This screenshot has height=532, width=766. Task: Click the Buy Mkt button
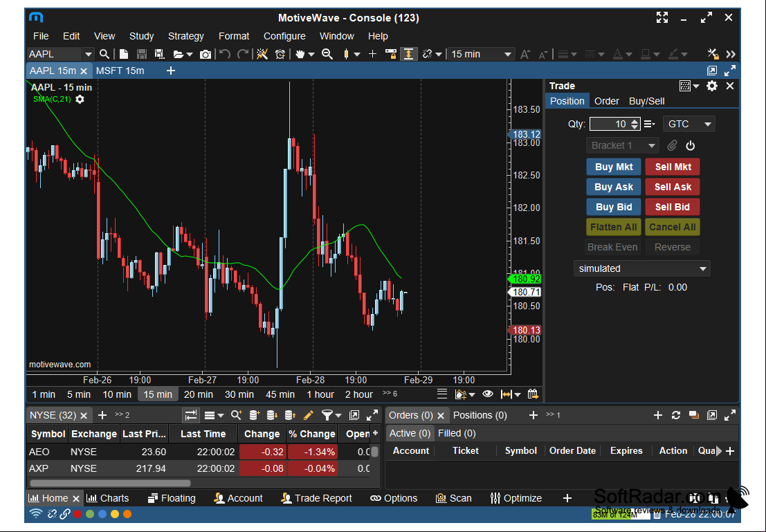pos(614,167)
